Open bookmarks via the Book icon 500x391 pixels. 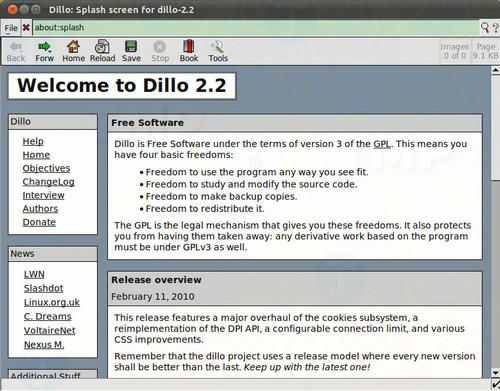coord(189,46)
